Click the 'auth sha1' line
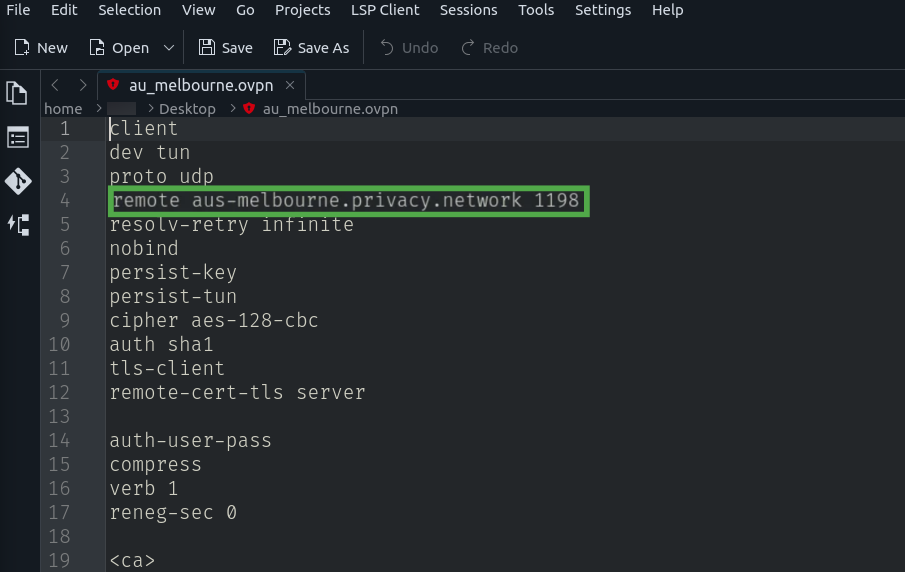This screenshot has height=572, width=905. (x=161, y=344)
